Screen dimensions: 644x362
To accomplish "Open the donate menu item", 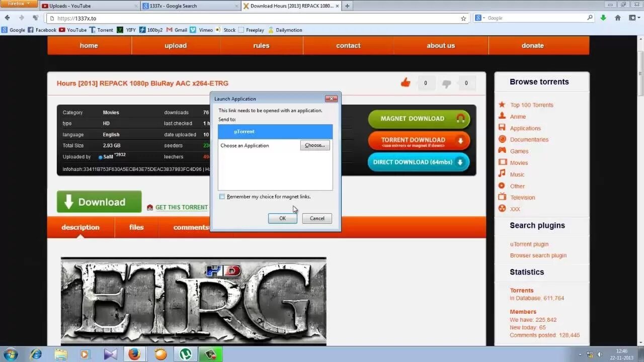I will click(x=533, y=45).
